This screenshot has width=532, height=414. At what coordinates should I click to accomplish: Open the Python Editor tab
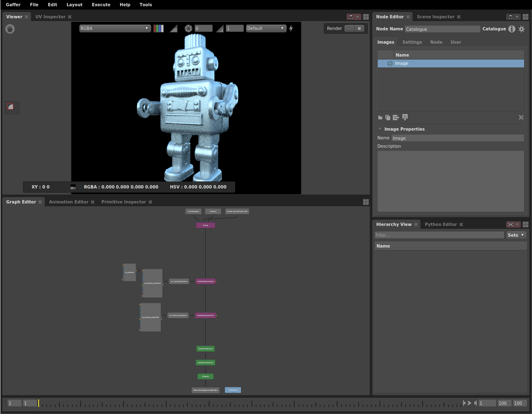click(x=441, y=224)
